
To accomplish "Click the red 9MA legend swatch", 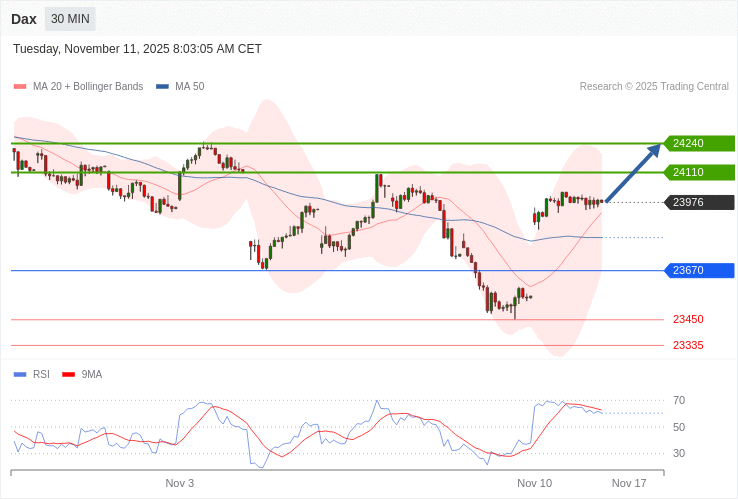I will pyautogui.click(x=69, y=375).
